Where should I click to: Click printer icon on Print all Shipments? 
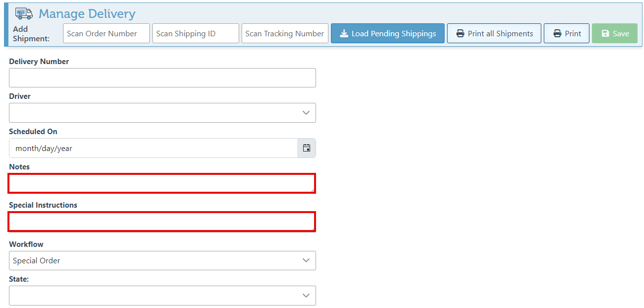(x=460, y=34)
